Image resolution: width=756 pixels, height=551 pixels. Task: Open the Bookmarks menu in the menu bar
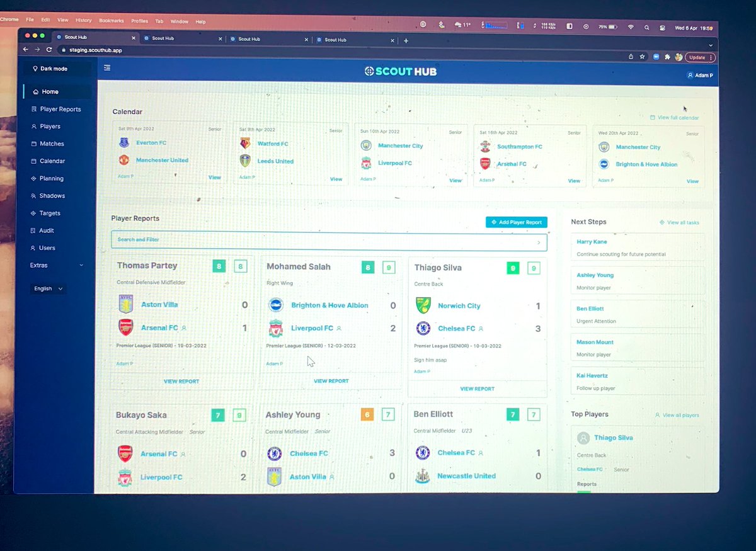click(x=112, y=20)
